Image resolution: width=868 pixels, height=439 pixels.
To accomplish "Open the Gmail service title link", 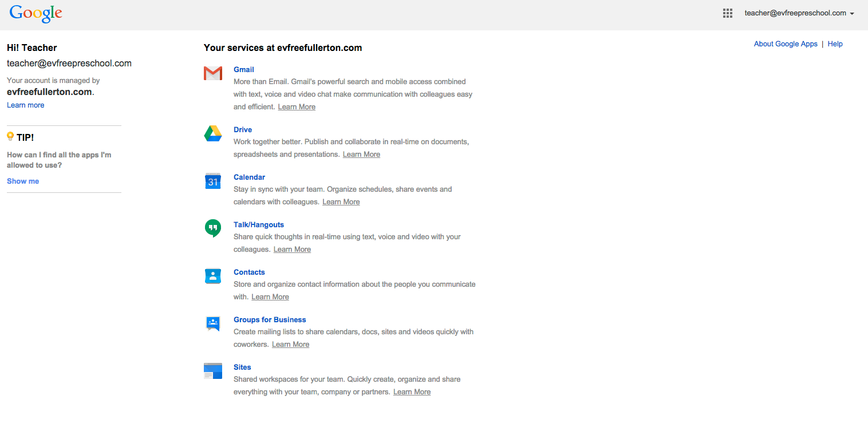I will point(244,70).
